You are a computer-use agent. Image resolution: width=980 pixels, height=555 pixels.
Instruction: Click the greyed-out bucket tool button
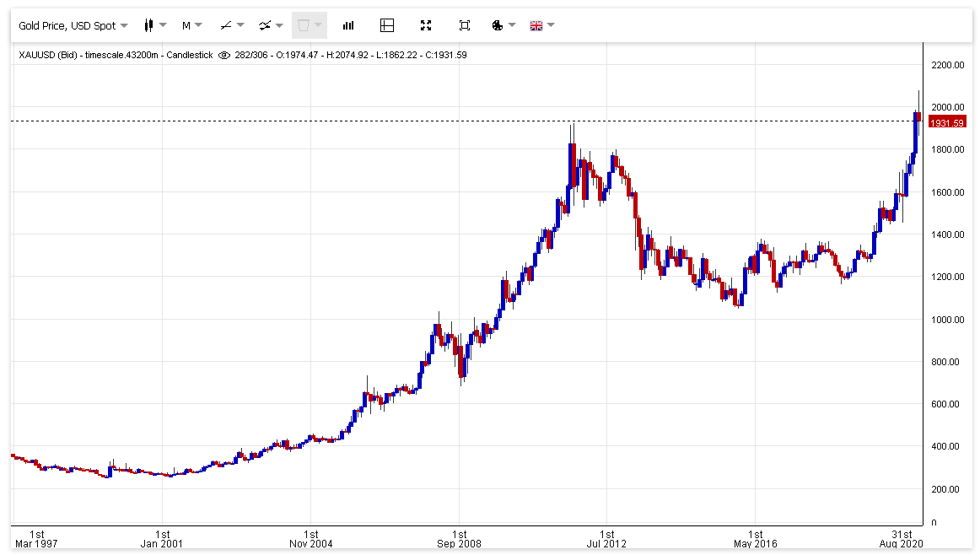pos(310,25)
